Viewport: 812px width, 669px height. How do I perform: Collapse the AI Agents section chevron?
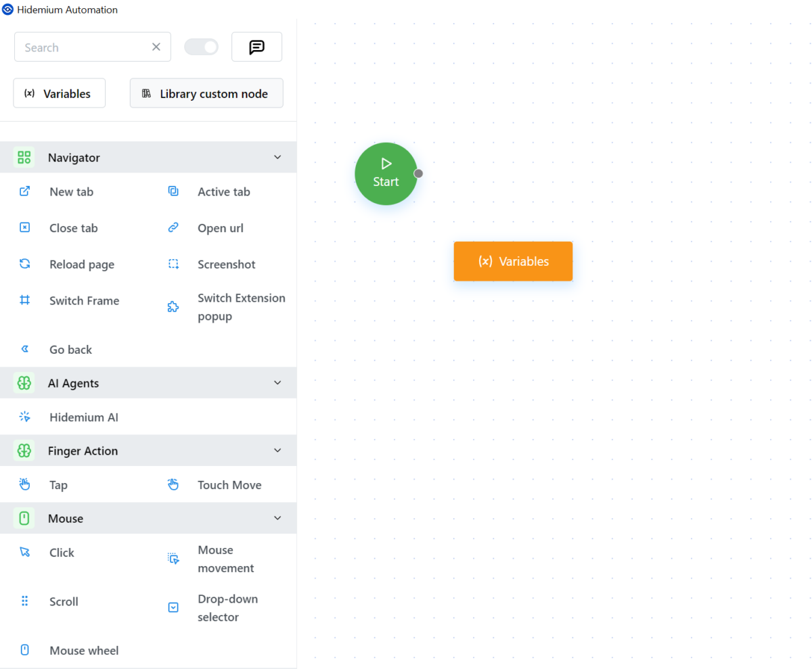click(x=277, y=383)
